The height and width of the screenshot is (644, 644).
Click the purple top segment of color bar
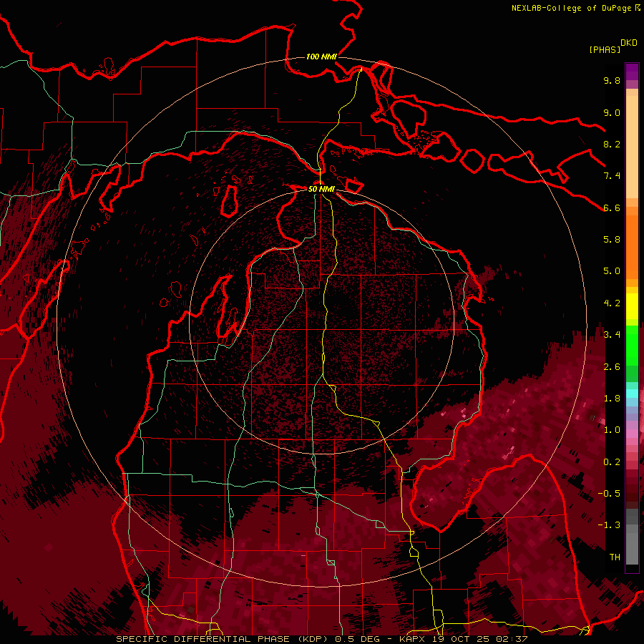pyautogui.click(x=632, y=72)
